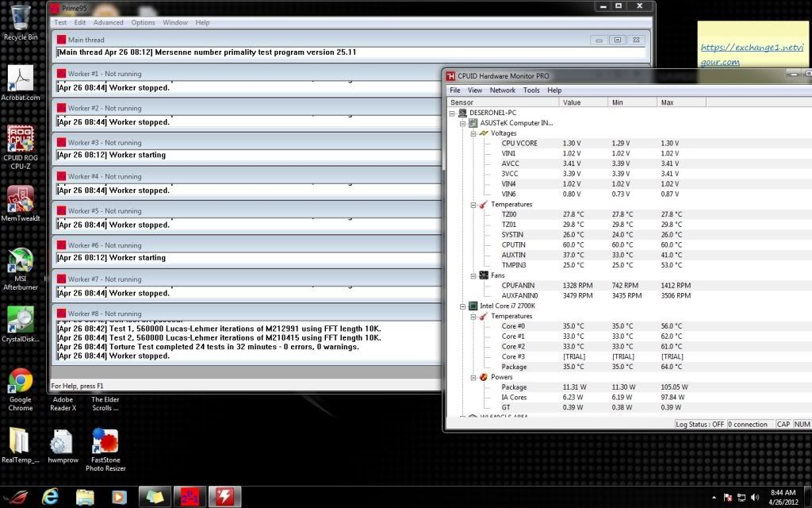Screen dimensions: 812x508
Task: Click the Sensor column header
Action: pos(503,102)
